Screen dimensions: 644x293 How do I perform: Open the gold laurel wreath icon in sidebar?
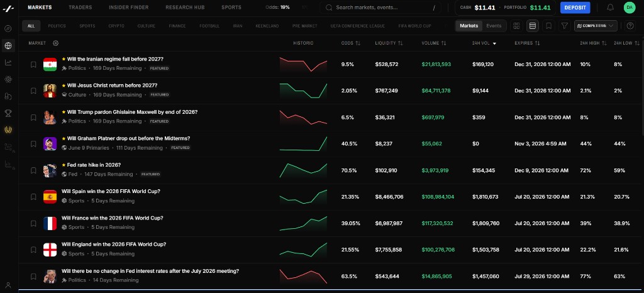tap(8, 130)
